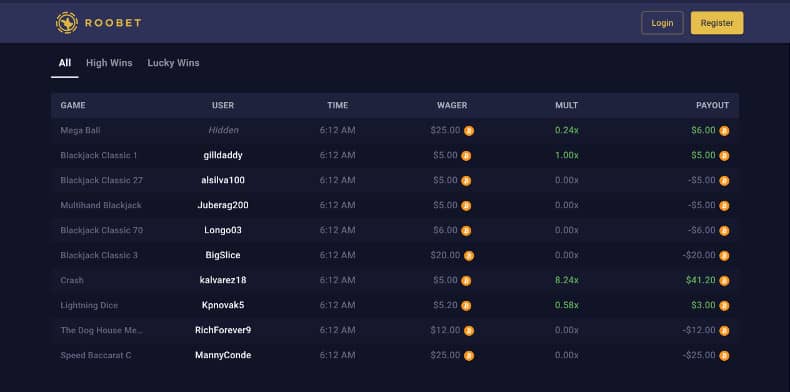View the MannyConde user profile
790x392 pixels.
click(223, 355)
